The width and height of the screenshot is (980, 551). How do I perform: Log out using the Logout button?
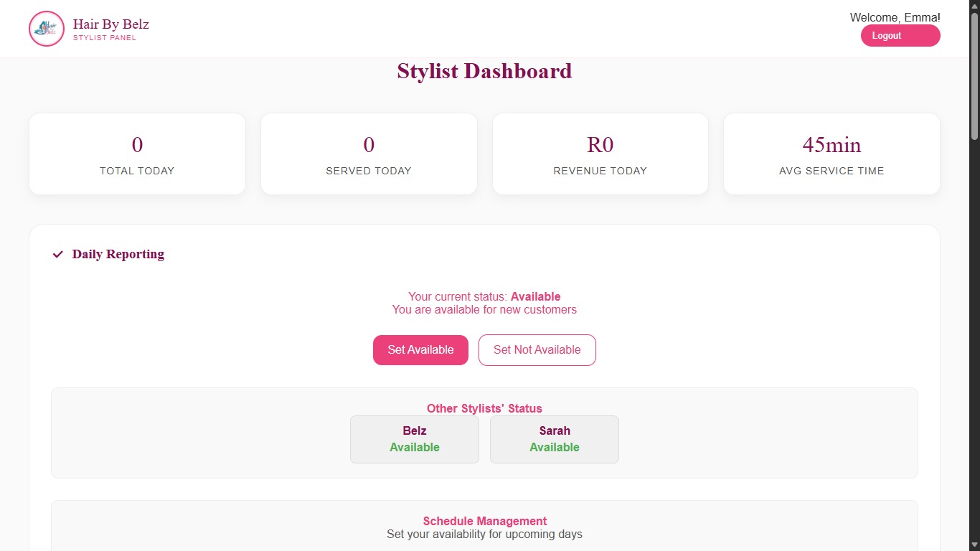900,35
